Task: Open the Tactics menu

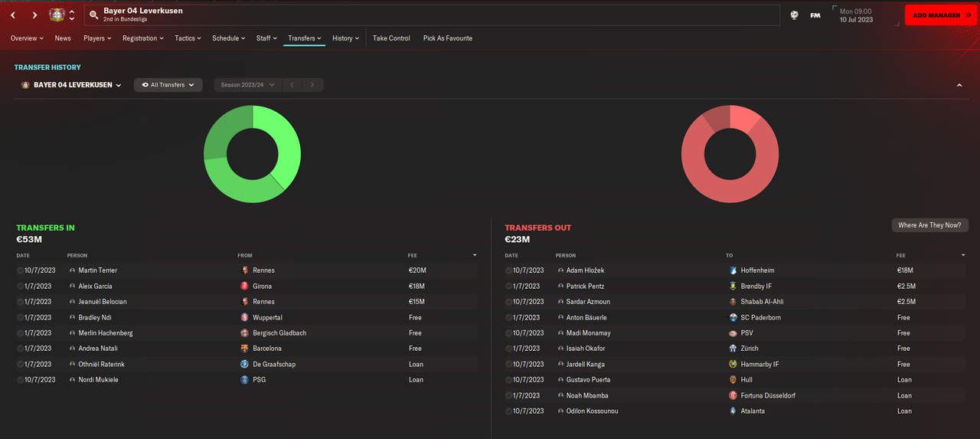Action: [188, 38]
